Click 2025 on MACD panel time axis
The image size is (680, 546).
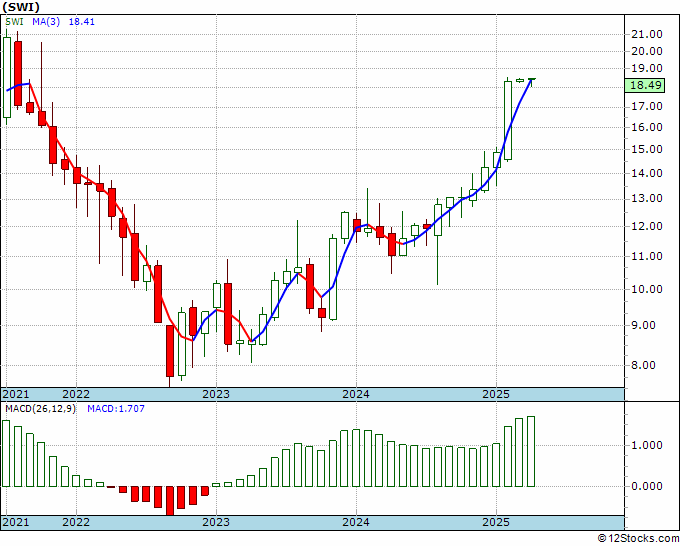pyautogui.click(x=496, y=522)
